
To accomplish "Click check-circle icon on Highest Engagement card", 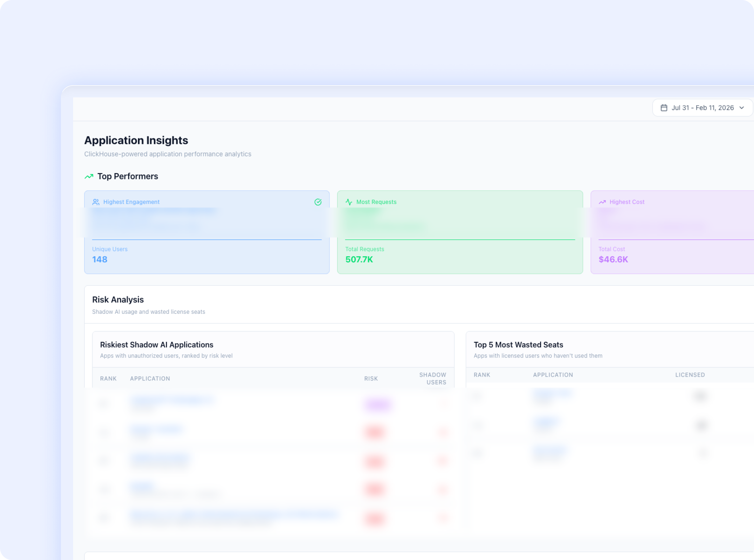I will click(x=318, y=202).
